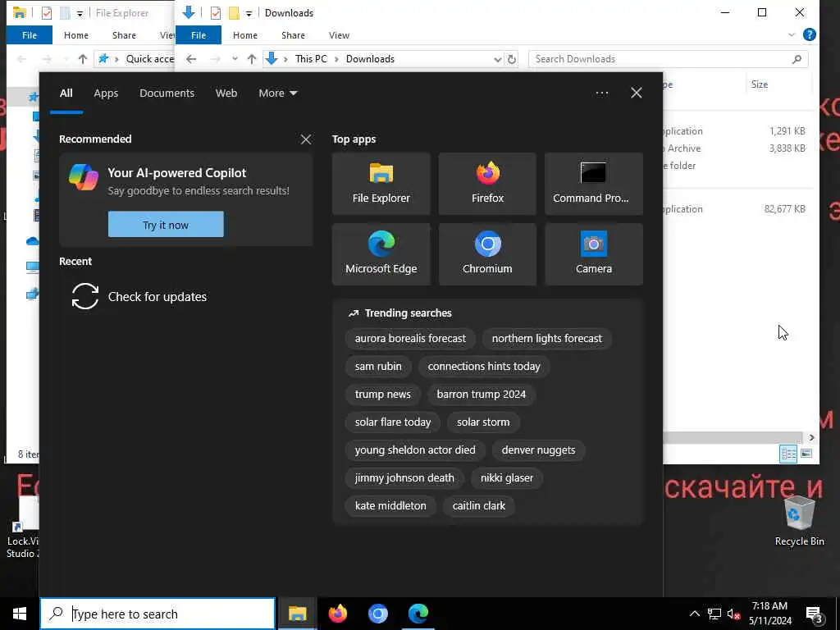This screenshot has width=840, height=630.
Task: Click This PC in Downloads address path
Action: tap(311, 59)
